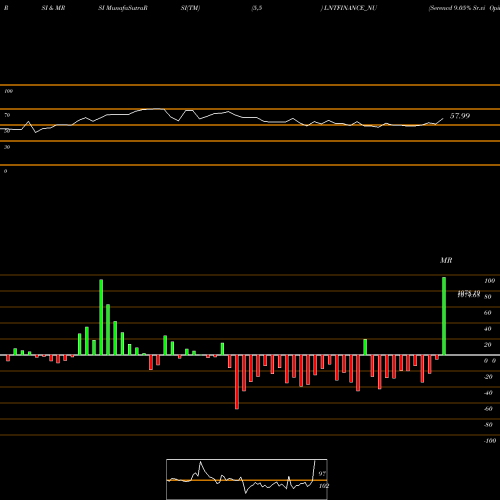This screenshot has width=500, height=500.
Task: Select the LNTFINANCE_NU symbol text
Action: pos(350,8)
